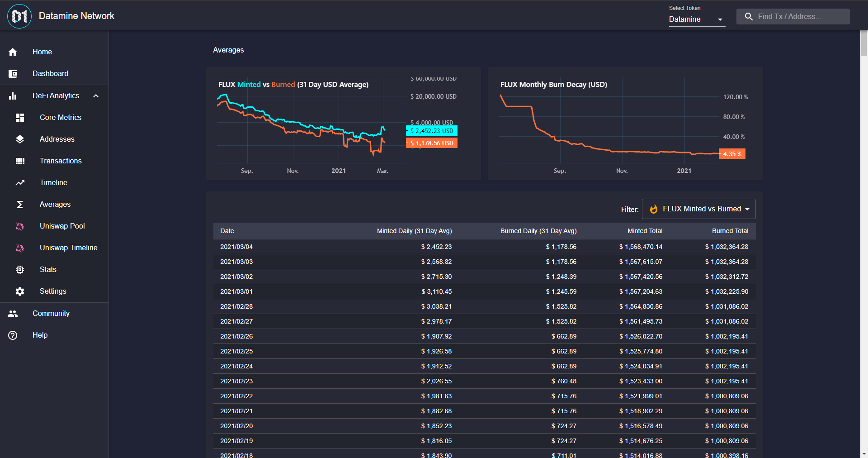Click the 2021/02/26 date cell

pyautogui.click(x=236, y=337)
